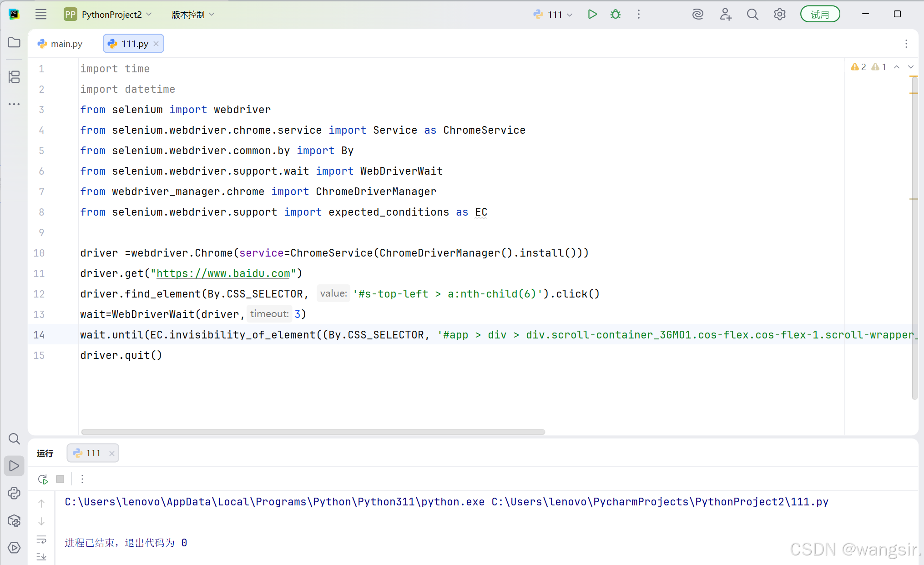Run the 111 script with green play button
This screenshot has width=924, height=565.
tap(592, 15)
